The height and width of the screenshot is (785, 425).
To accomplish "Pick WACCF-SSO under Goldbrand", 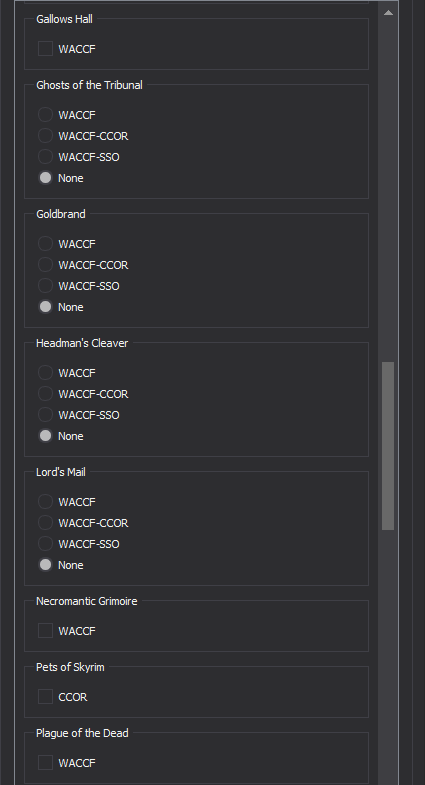I will point(46,286).
